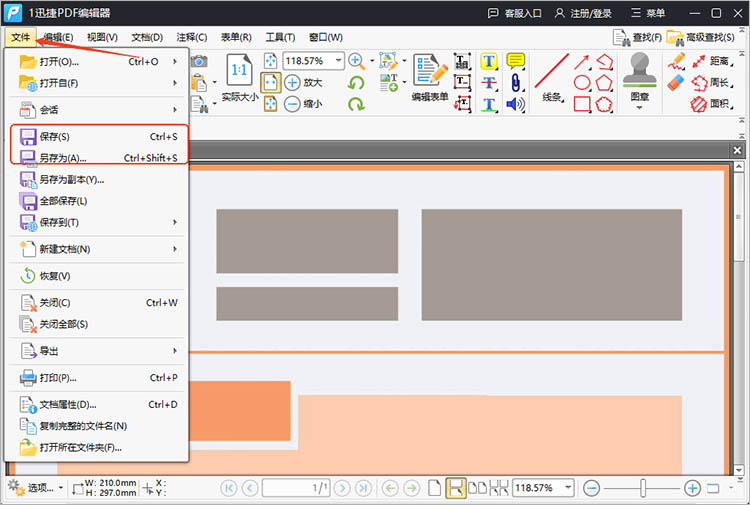Select the Underline text tool
Screen dimensions: 750x505
point(489,104)
